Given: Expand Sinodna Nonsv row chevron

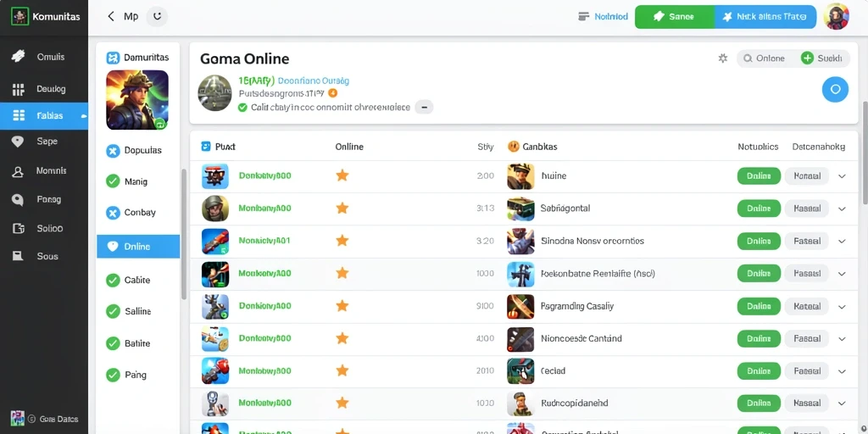Looking at the screenshot, I should coord(842,242).
